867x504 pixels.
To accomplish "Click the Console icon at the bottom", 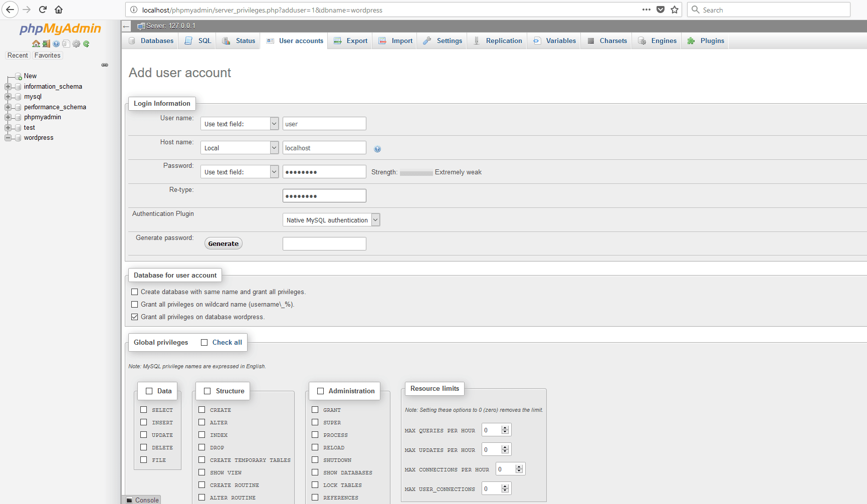I will (x=130, y=500).
